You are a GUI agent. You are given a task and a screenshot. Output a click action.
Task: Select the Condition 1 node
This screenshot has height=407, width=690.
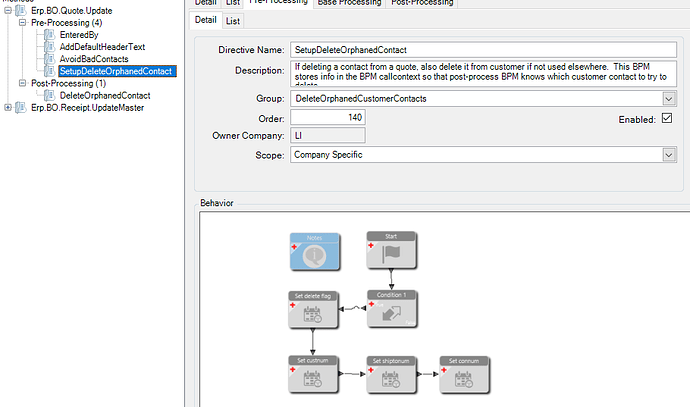coord(392,309)
